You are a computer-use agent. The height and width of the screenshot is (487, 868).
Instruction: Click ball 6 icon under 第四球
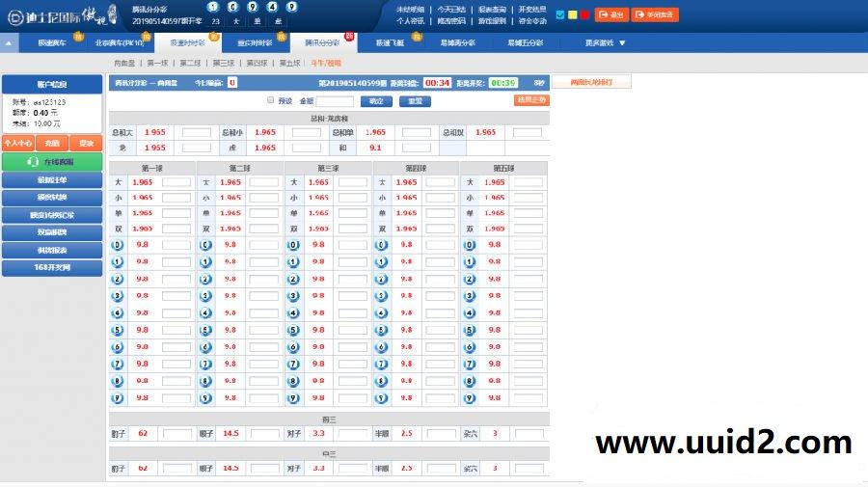[x=381, y=347]
